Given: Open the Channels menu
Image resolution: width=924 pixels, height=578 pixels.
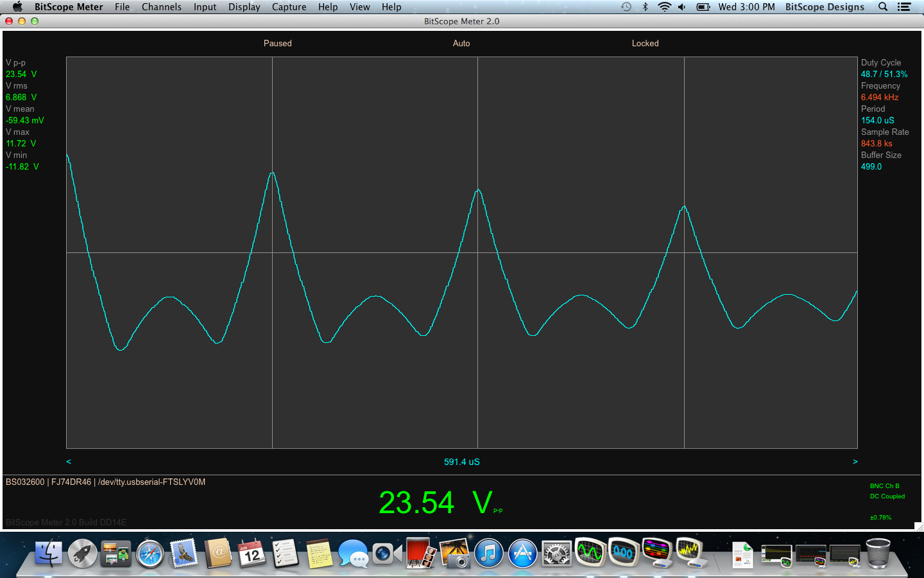Looking at the screenshot, I should 161,7.
